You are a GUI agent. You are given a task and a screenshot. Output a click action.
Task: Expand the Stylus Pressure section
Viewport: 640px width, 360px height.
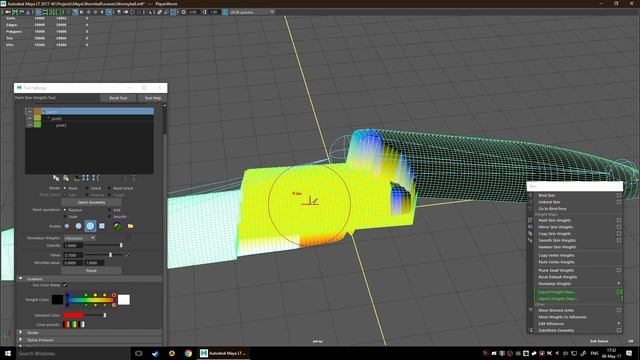[20, 340]
